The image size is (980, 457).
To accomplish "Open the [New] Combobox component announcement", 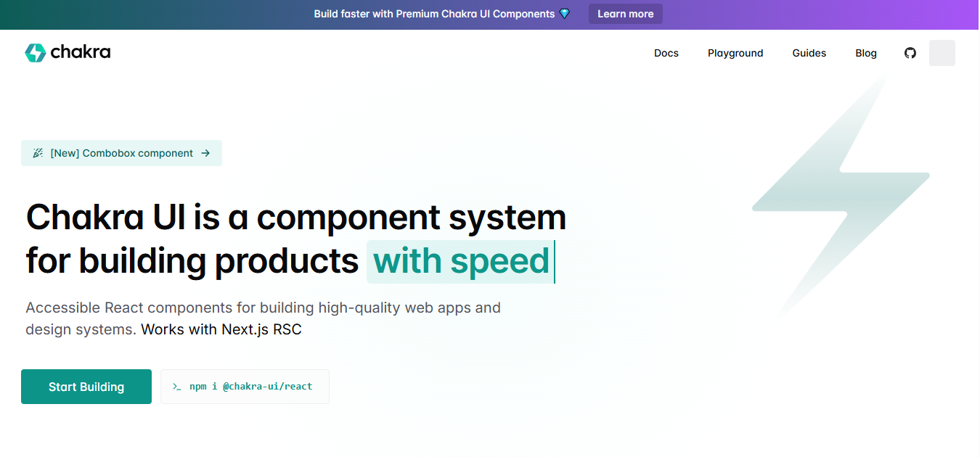I will click(121, 153).
